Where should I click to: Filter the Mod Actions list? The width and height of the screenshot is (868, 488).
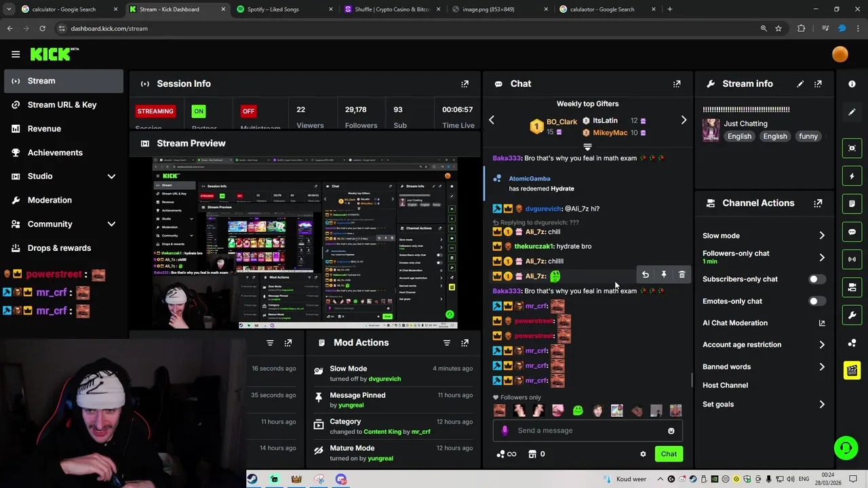pos(447,343)
